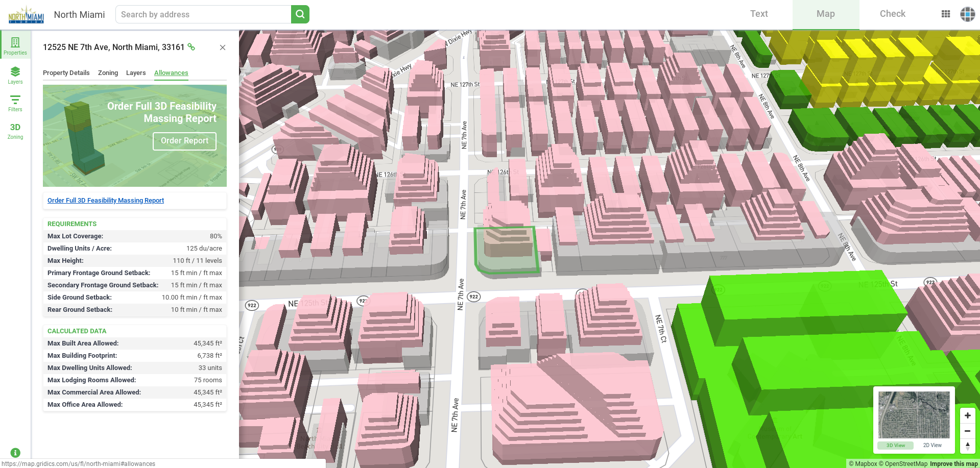Switch to the Layers tab
Viewport: 980px width, 468px height.
[136, 73]
